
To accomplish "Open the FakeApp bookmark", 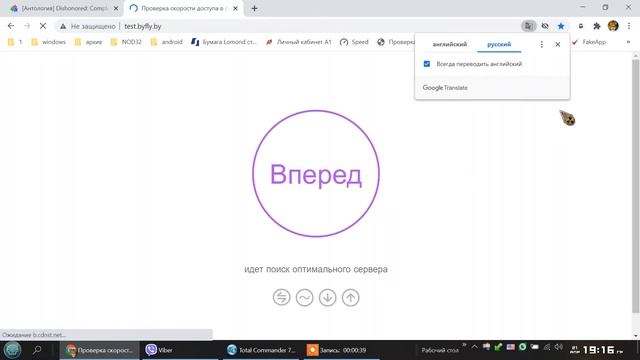I will (x=589, y=42).
